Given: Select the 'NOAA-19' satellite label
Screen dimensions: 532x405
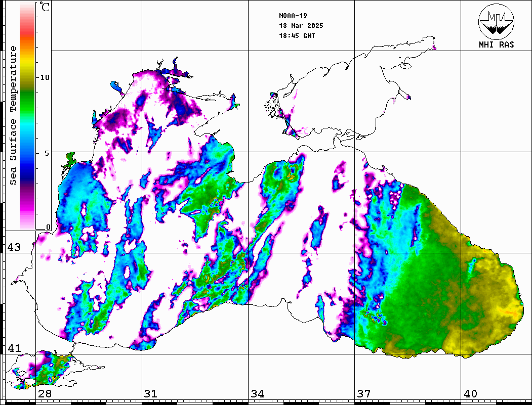Looking at the screenshot, I should [293, 16].
